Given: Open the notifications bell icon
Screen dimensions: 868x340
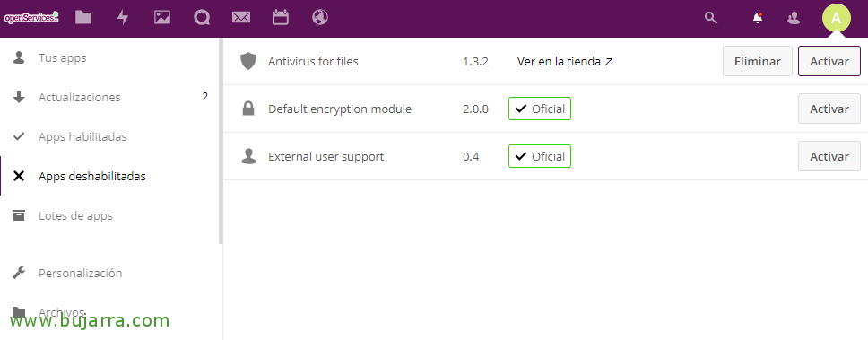Looking at the screenshot, I should point(758,18).
